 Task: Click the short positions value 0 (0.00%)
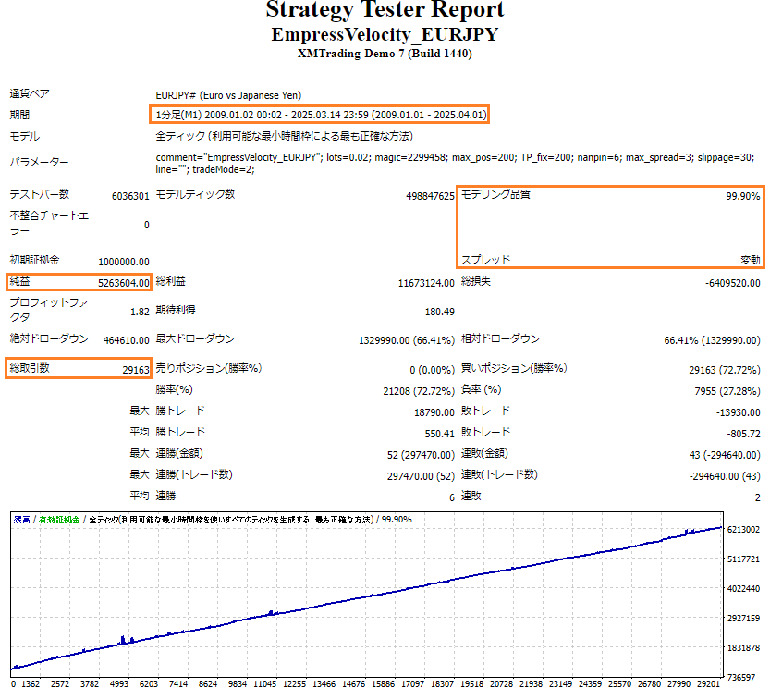(x=433, y=369)
